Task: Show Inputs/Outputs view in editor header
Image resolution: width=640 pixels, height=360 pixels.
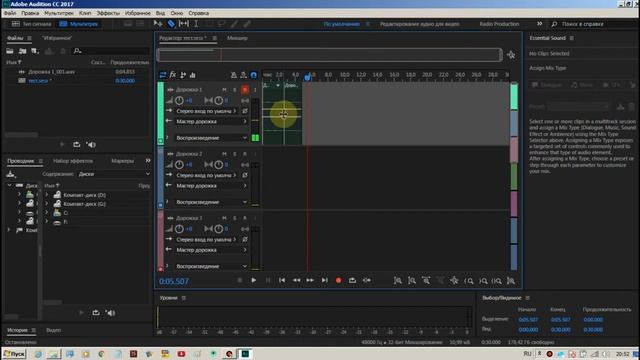Action: pos(163,75)
